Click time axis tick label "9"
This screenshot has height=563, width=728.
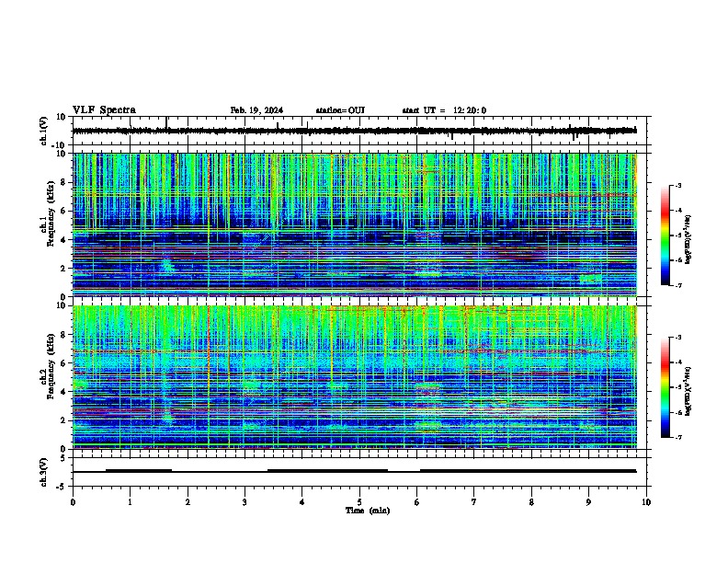588,502
